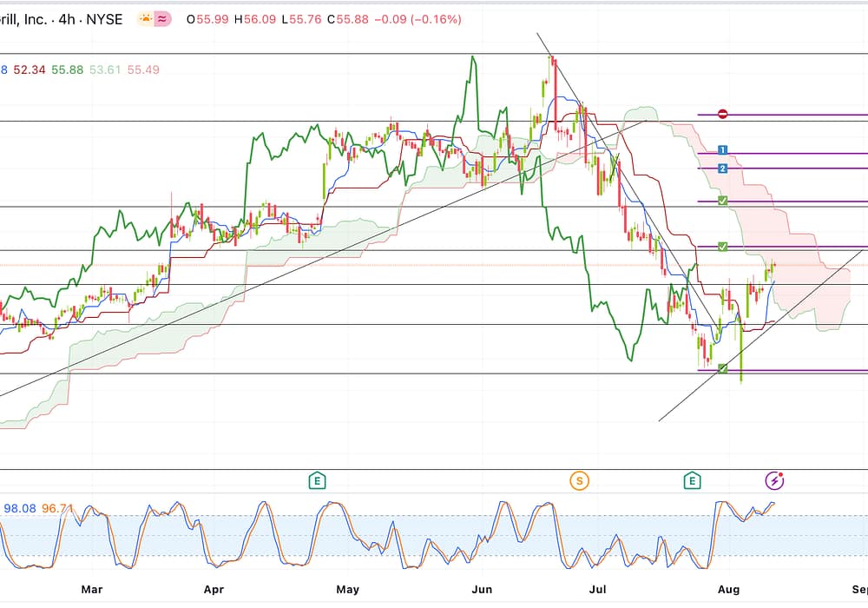This screenshot has height=608, width=868.
Task: Click the topmost green checkmark level marker
Action: [723, 202]
